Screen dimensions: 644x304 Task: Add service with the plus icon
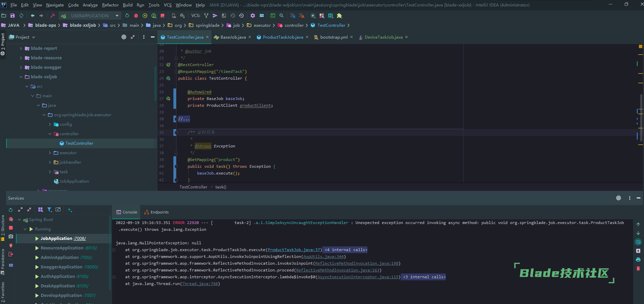click(70, 210)
